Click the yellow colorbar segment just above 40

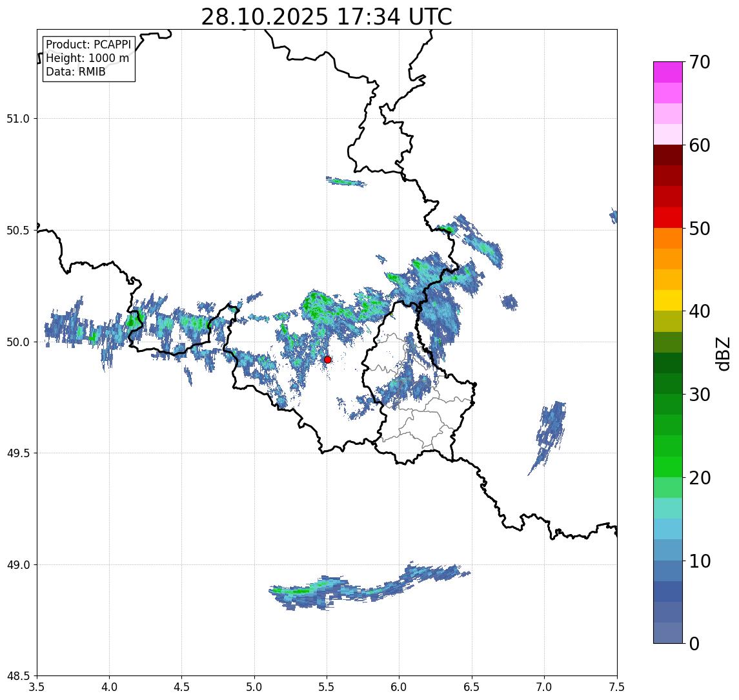click(x=668, y=300)
